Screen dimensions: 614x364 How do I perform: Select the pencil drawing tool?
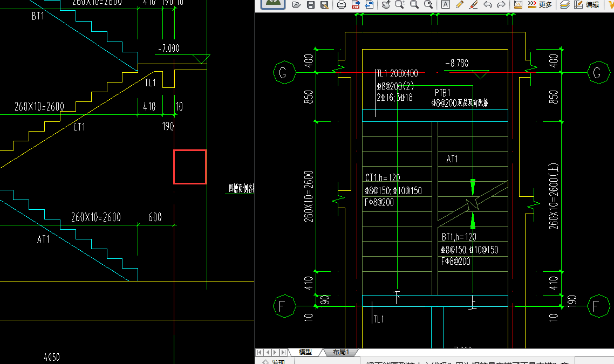[x=459, y=5]
